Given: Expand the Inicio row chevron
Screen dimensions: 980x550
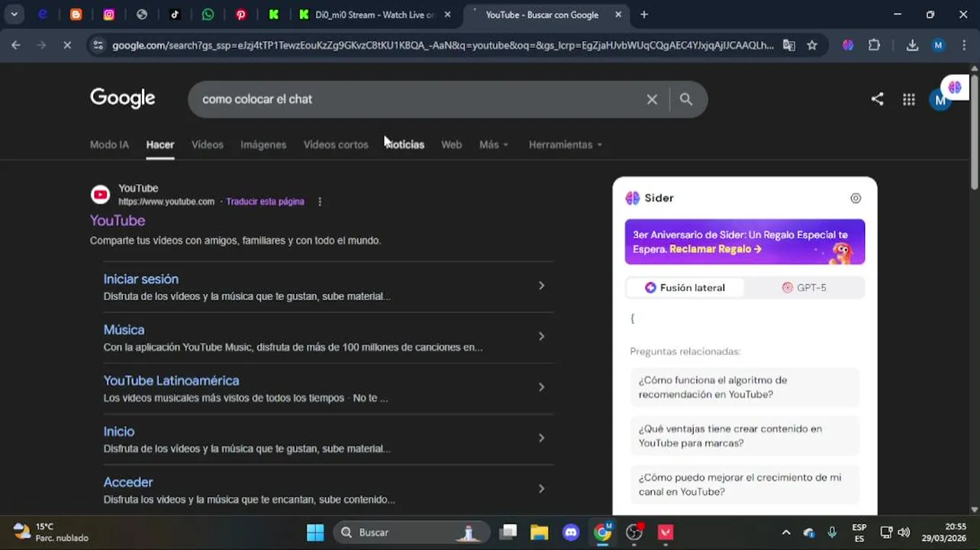Looking at the screenshot, I should pyautogui.click(x=542, y=438).
